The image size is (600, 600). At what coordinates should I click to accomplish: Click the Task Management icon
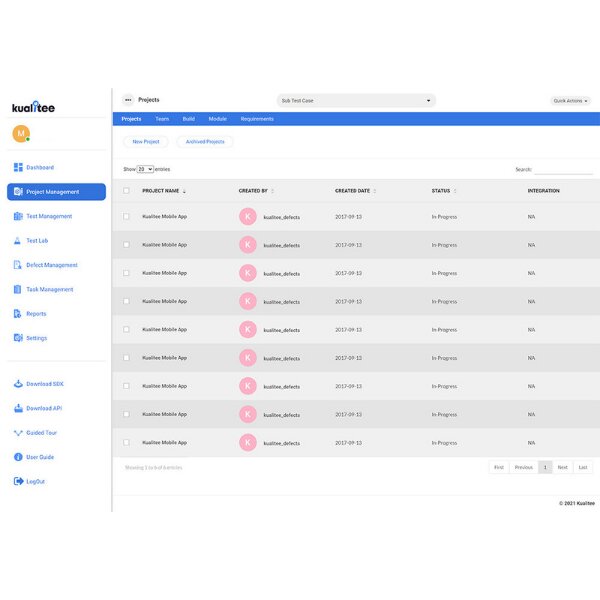coord(17,289)
